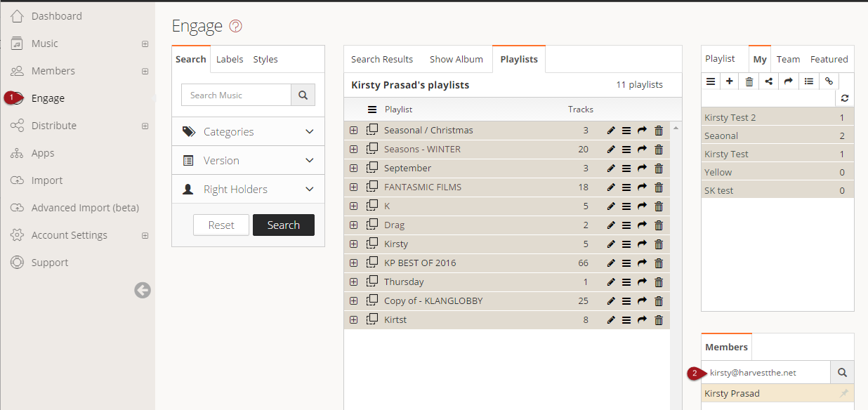This screenshot has width=868, height=410.
Task: Click the black Search button
Action: [284, 225]
